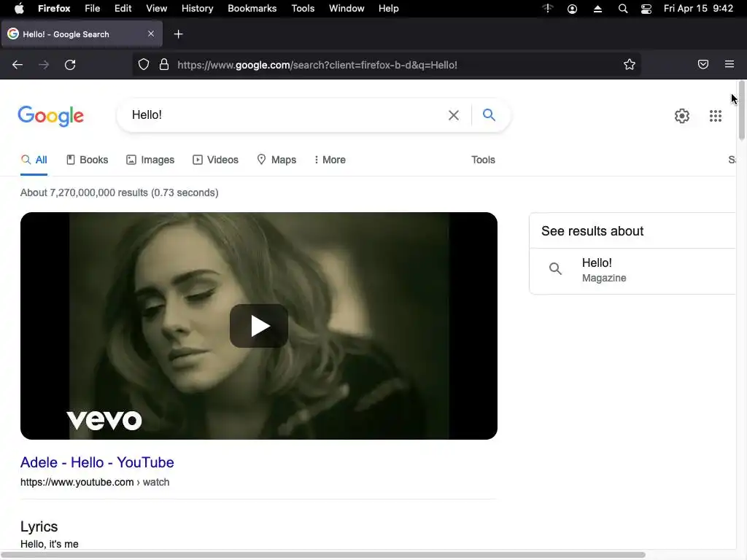Switch to the Maps tab
Screen dimensions: 747x560
pyautogui.click(x=276, y=160)
